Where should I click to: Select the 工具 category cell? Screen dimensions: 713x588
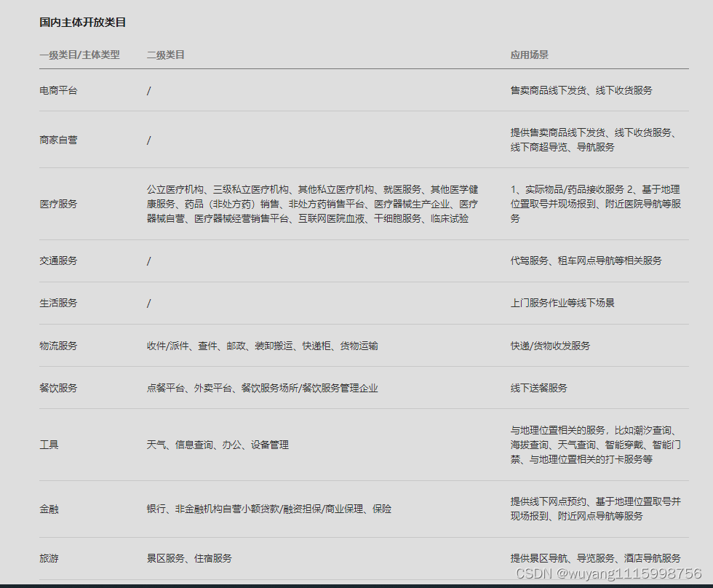point(49,445)
